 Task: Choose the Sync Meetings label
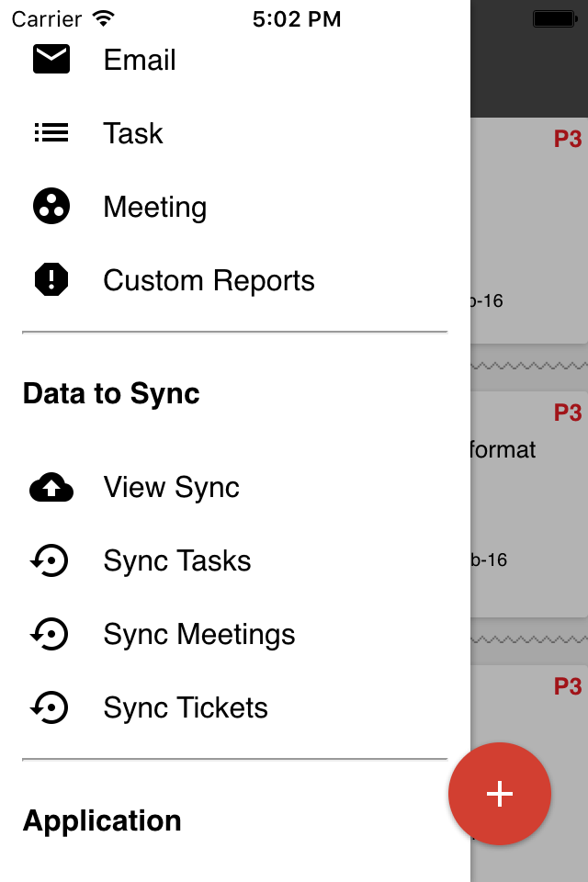pos(199,635)
